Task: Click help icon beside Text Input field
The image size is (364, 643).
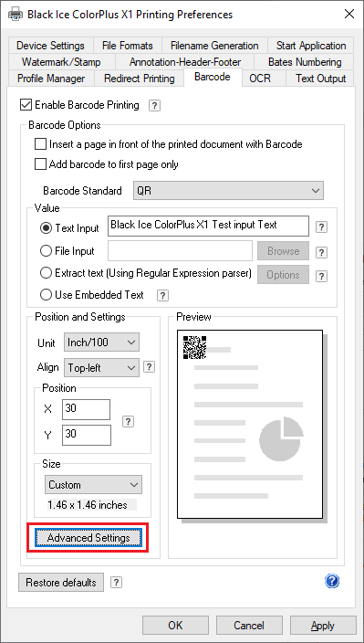Action: pos(322,227)
